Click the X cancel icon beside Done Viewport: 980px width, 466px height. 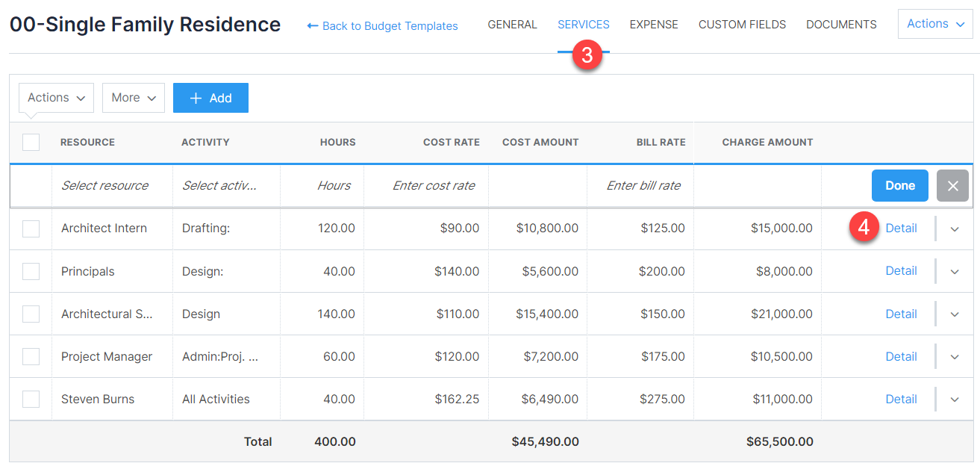(952, 186)
